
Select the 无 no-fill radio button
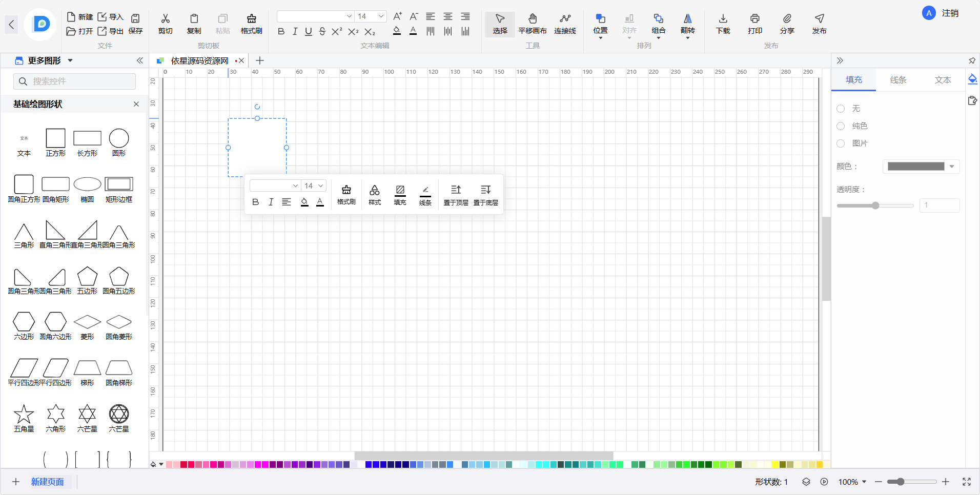pos(841,109)
